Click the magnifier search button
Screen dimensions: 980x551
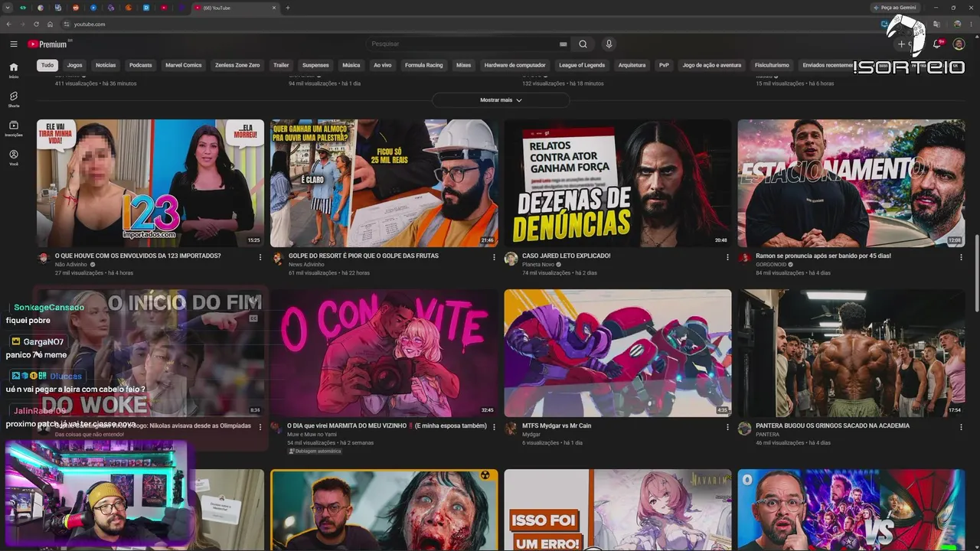(x=583, y=44)
